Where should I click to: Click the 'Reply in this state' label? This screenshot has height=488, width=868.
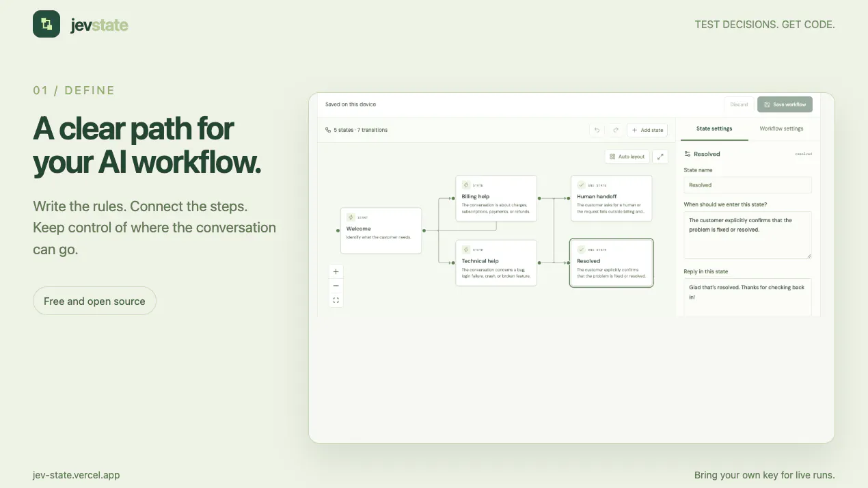[x=706, y=271]
